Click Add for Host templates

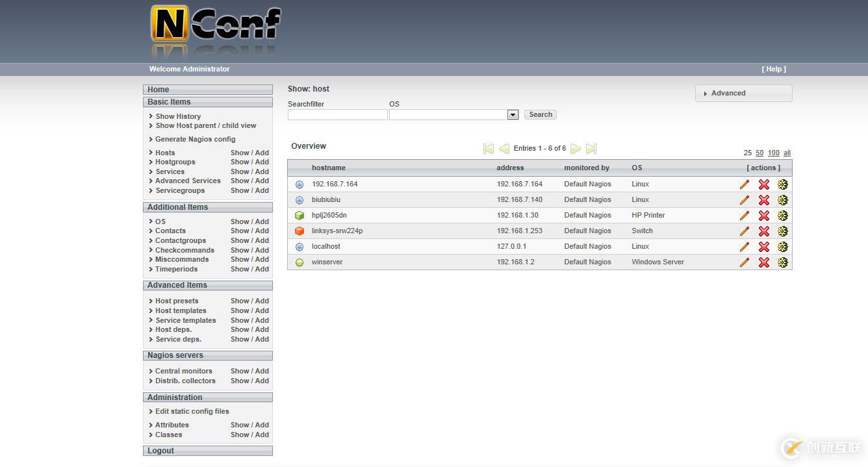click(262, 310)
